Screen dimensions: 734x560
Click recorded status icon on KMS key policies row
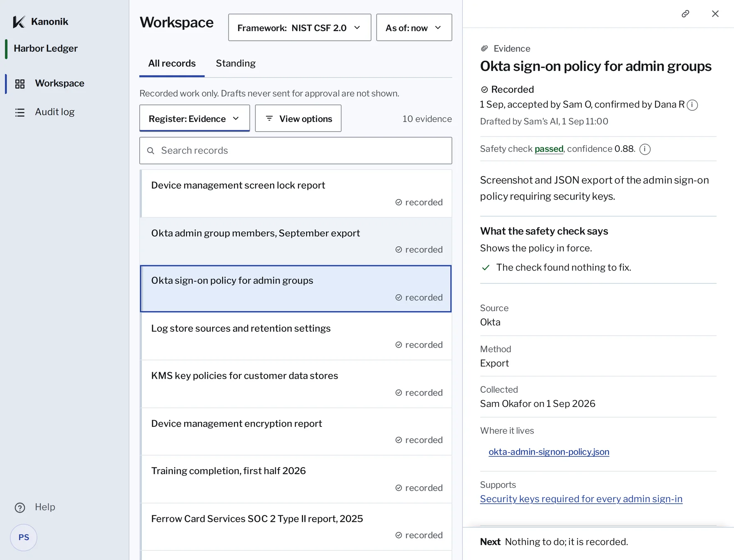pyautogui.click(x=399, y=393)
